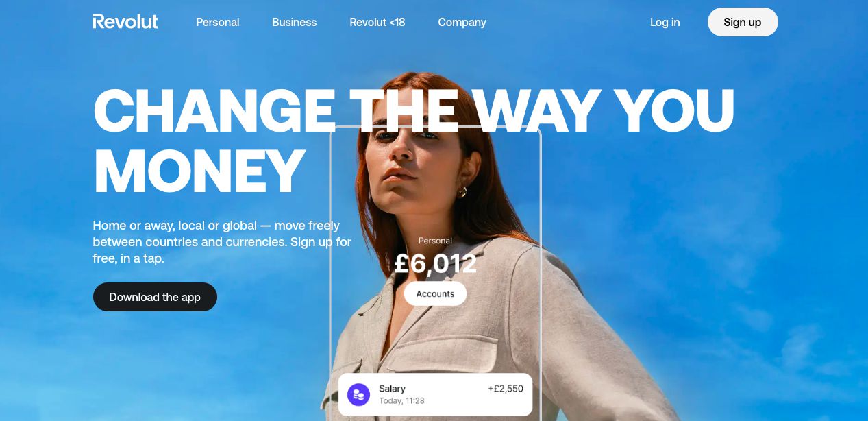Expand the Business navigation menu
868x421 pixels.
[x=295, y=22]
